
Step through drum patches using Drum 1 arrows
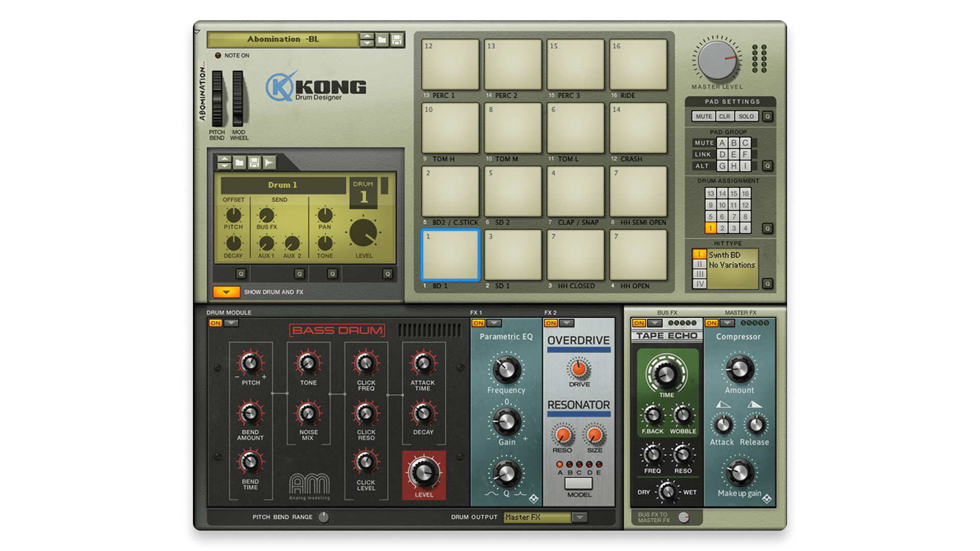point(224,163)
